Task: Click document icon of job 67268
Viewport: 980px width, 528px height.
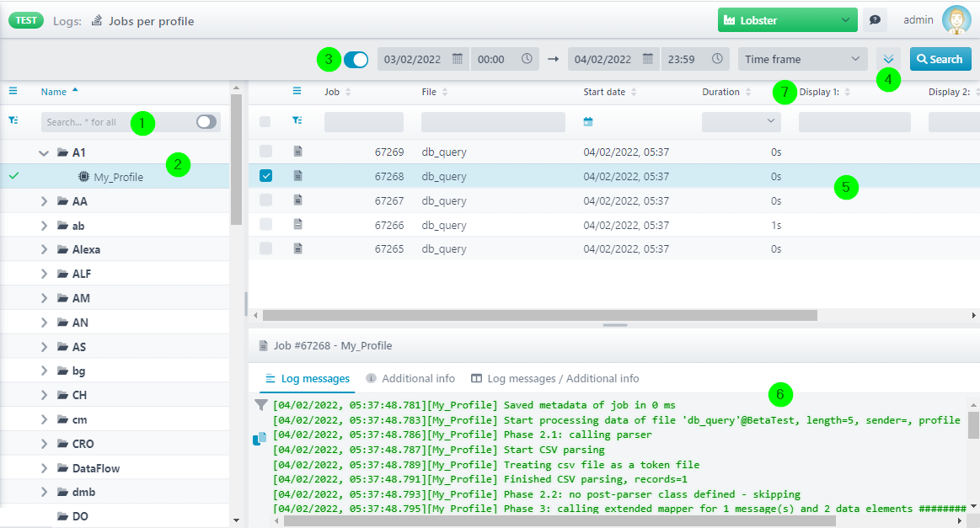Action: (298, 176)
